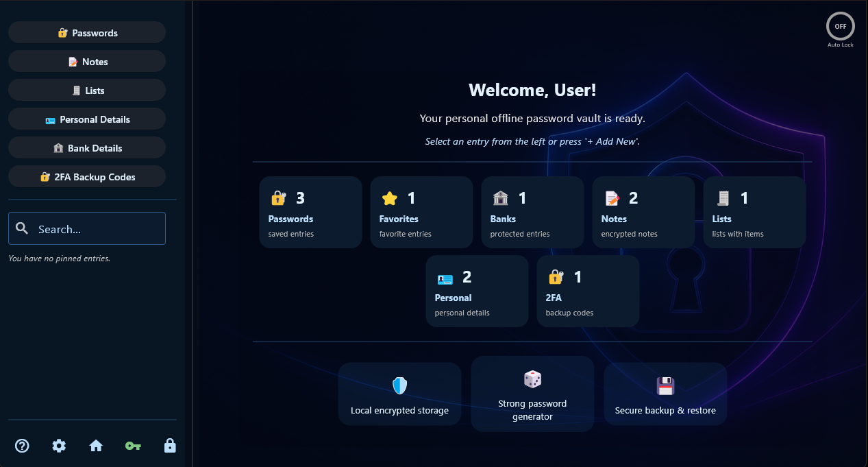Open the 2FA backup codes stat card
This screenshot has height=467, width=868.
(x=588, y=291)
